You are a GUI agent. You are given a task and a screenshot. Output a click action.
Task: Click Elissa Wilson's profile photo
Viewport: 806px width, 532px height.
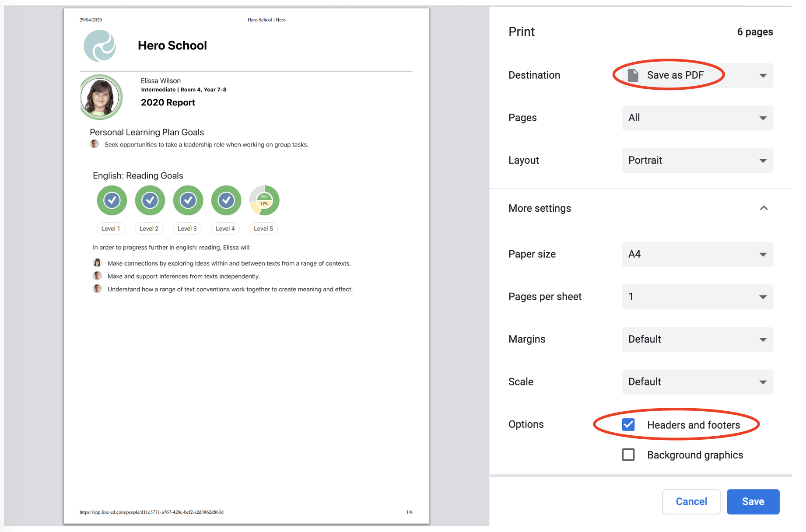click(x=101, y=97)
